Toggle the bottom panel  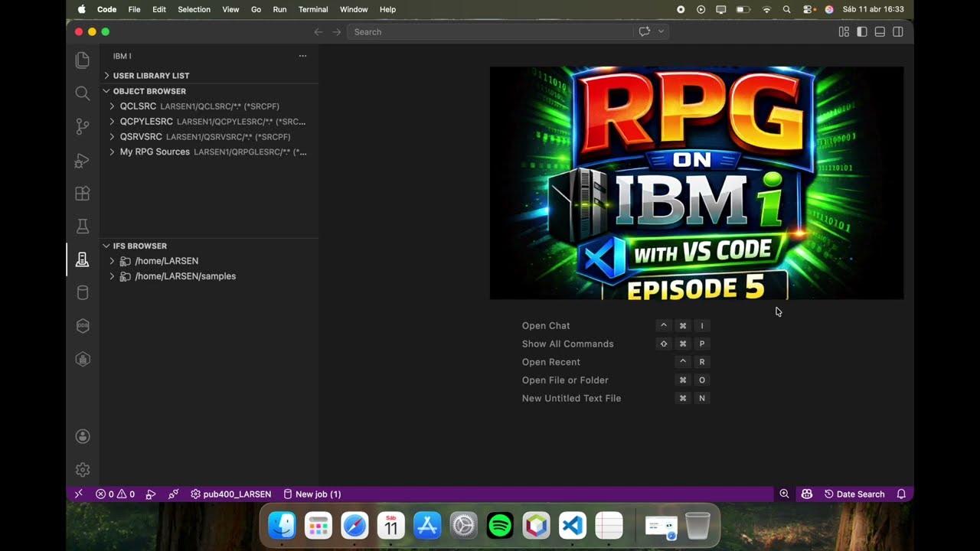(x=880, y=31)
